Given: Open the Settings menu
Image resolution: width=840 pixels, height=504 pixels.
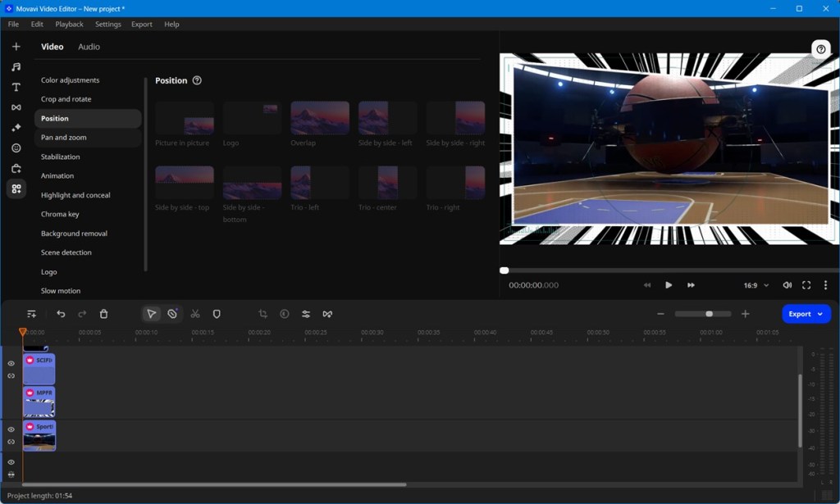Looking at the screenshot, I should [107, 24].
